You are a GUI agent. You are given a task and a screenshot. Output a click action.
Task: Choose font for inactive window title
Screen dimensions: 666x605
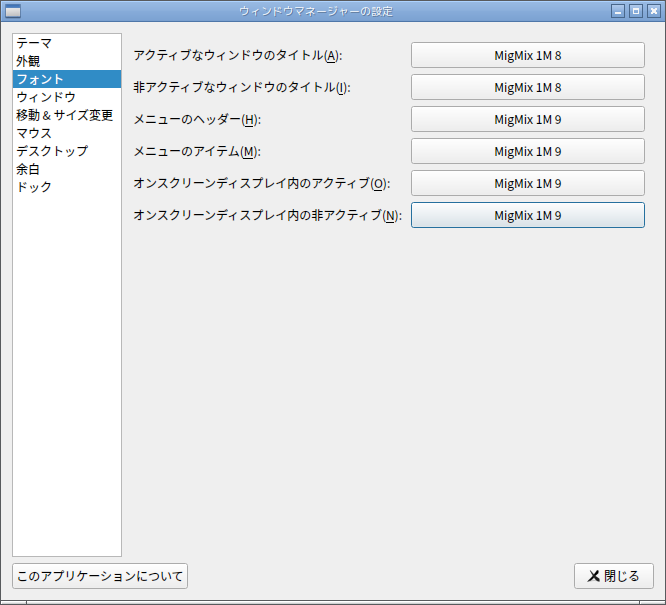528,87
